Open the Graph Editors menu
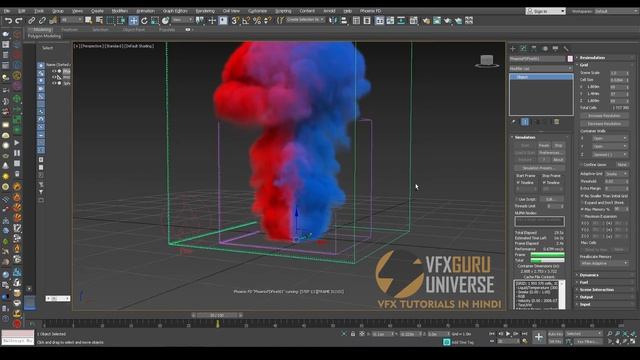Screen dimensions: 640x360 tap(174, 11)
